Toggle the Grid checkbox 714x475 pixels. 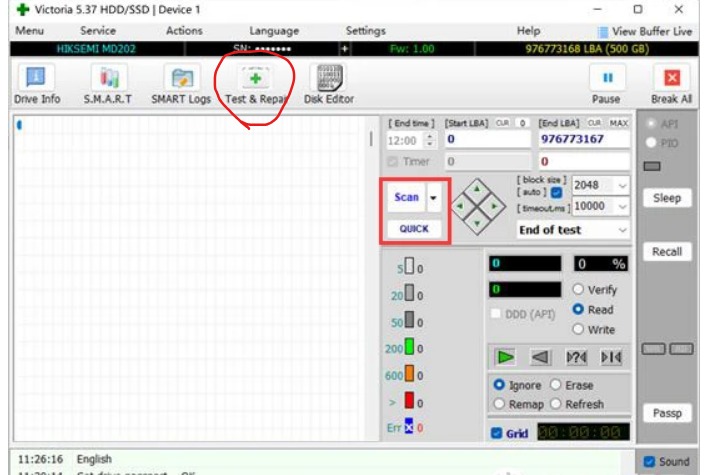pyautogui.click(x=497, y=433)
